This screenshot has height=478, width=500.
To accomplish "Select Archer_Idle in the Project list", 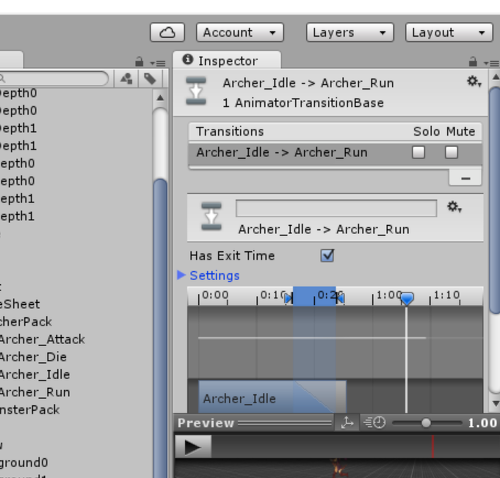I will (x=35, y=375).
